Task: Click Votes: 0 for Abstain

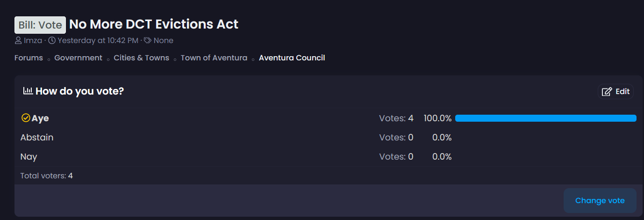Action: 396,138
